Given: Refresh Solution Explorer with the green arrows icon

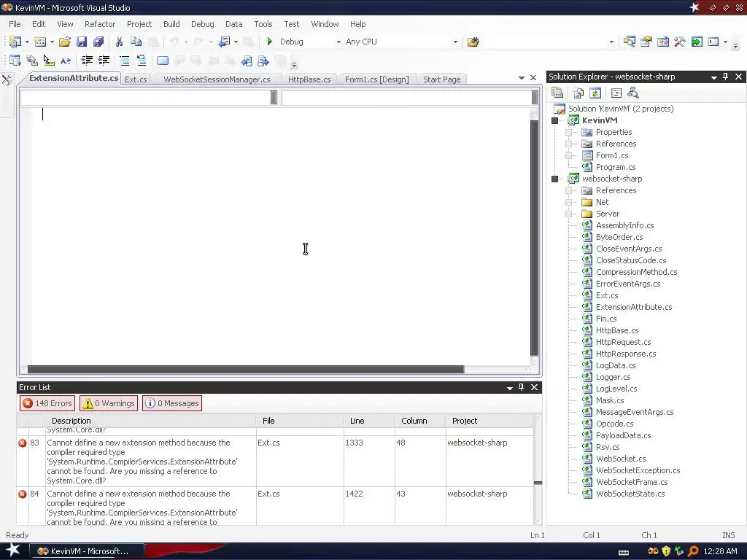Looking at the screenshot, I should click(x=595, y=93).
